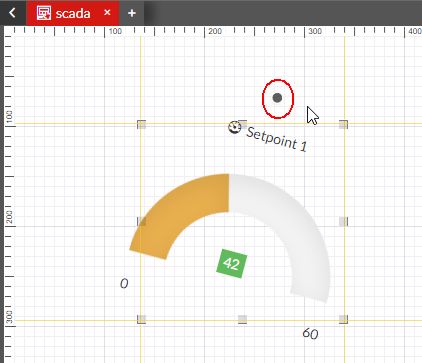This screenshot has width=422, height=363.
Task: Close the scada tab
Action: click(107, 12)
